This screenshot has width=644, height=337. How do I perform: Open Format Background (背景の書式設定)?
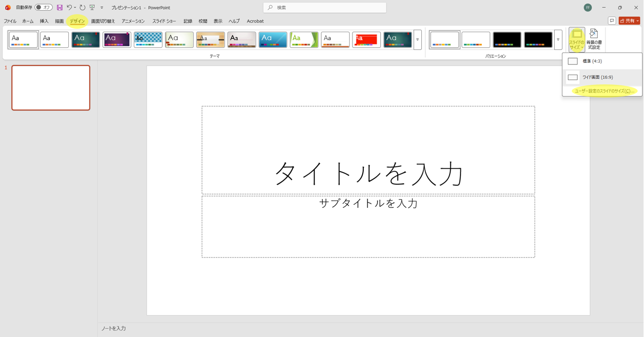click(594, 40)
